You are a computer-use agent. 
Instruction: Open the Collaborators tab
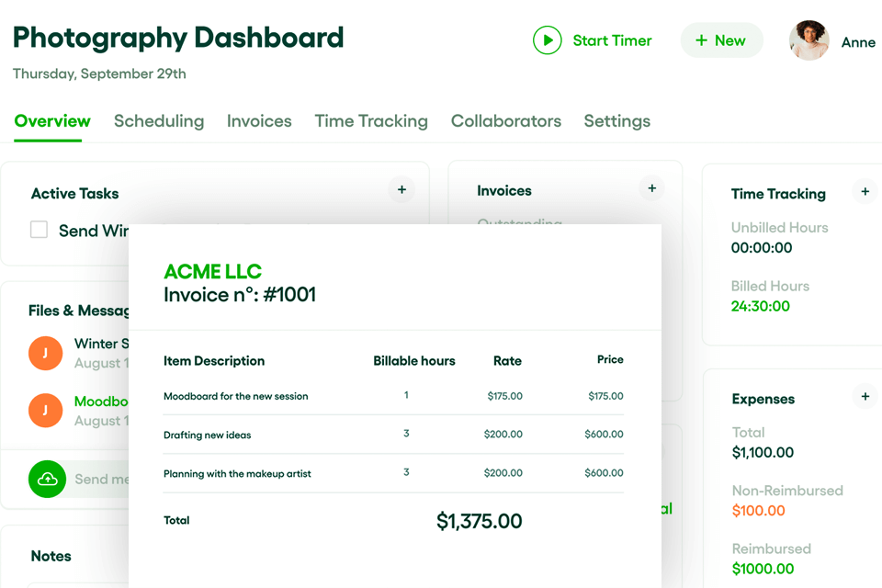505,121
